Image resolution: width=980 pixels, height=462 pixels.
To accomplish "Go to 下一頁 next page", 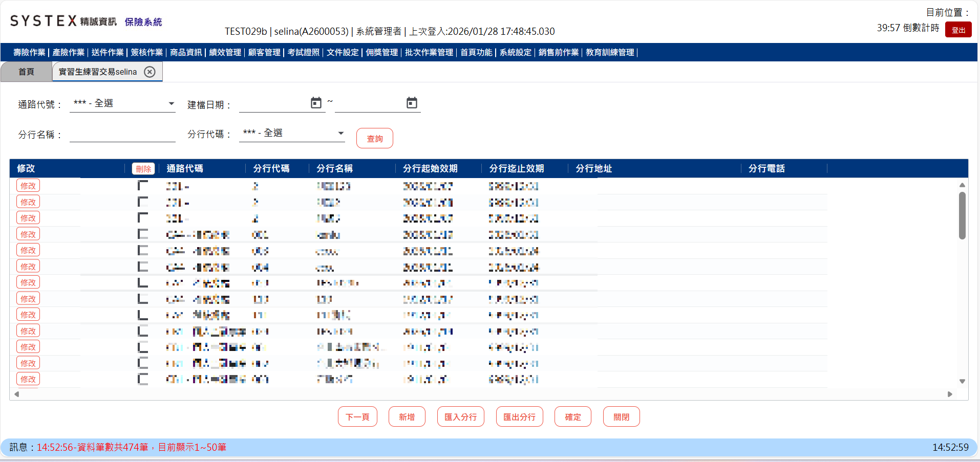I will coord(357,416).
